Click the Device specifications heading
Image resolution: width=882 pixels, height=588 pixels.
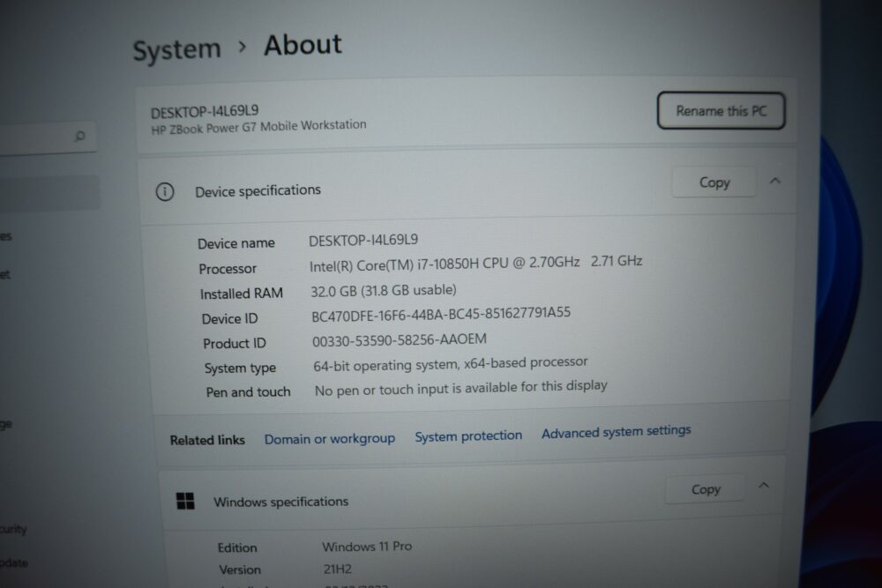click(258, 191)
